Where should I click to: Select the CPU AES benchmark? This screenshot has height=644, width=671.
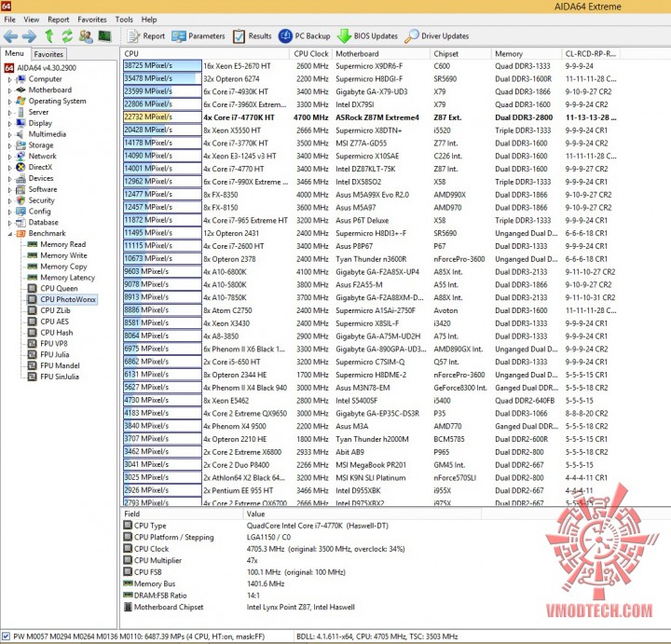pos(54,322)
